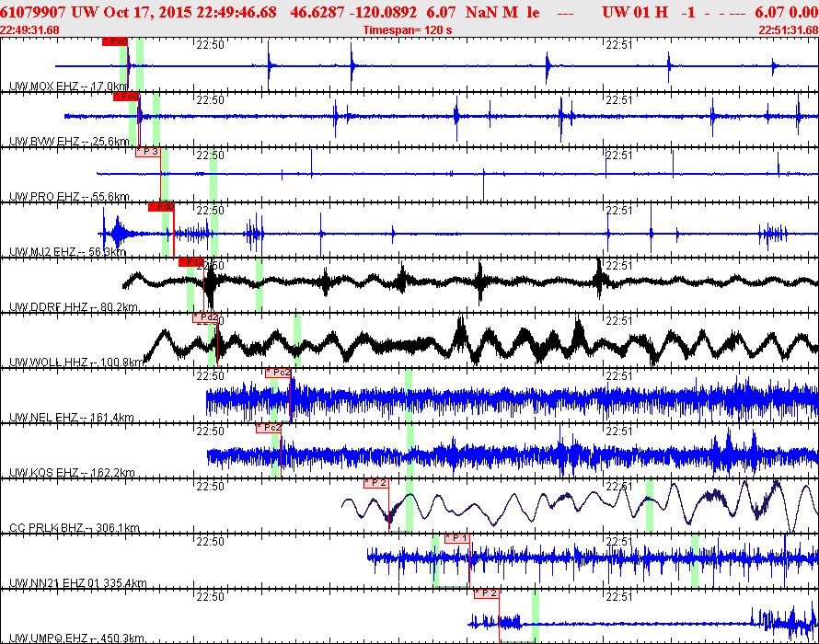This screenshot has width=819, height=644.
Task: Select the P 2 pick flag on PRLK trace
Action: 376,483
